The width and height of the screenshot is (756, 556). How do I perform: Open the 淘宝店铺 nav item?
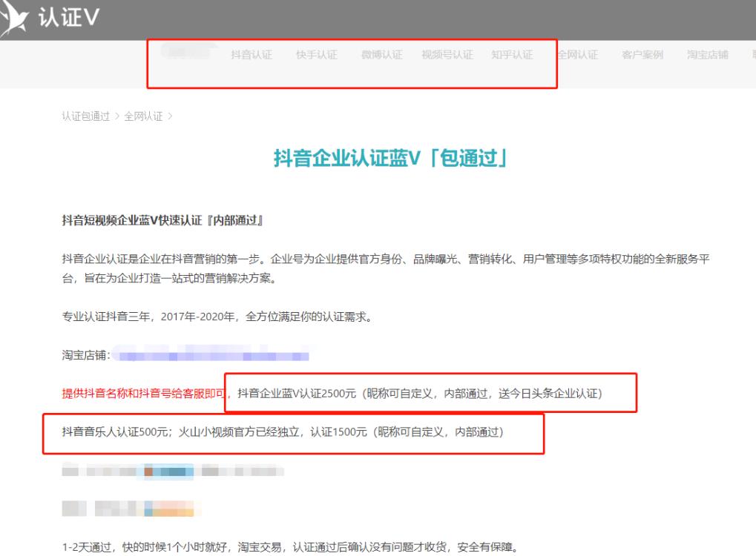708,54
